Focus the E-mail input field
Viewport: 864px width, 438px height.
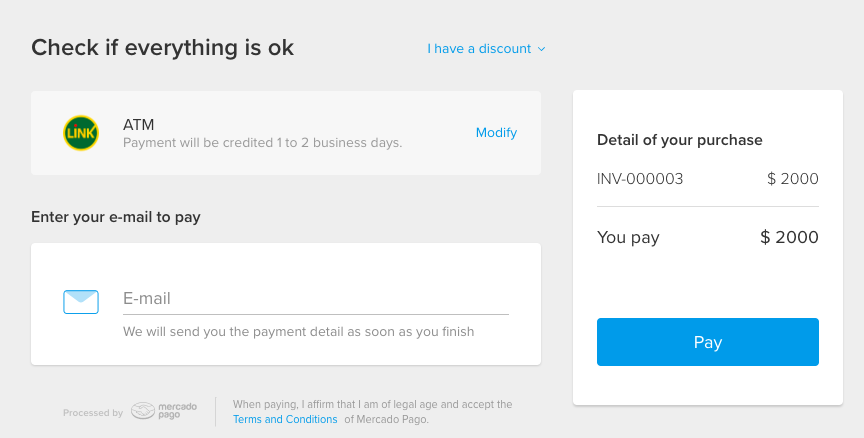[x=315, y=298]
